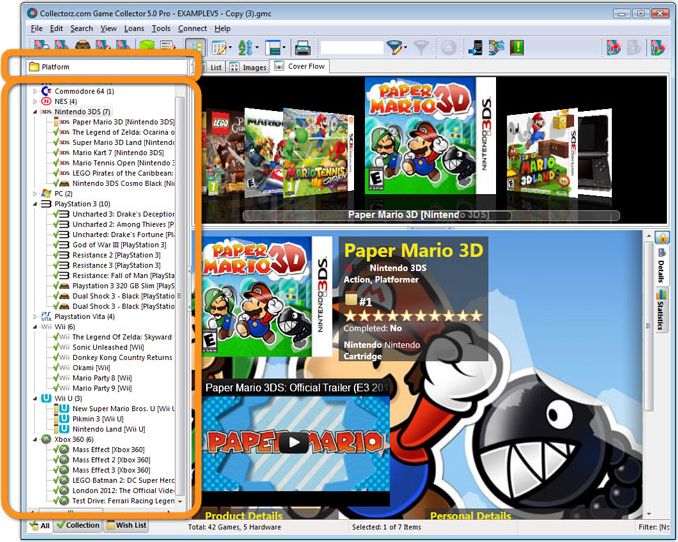Click the layout chooser icon
Viewport: 678px width, 542px height.
pyautogui.click(x=273, y=47)
